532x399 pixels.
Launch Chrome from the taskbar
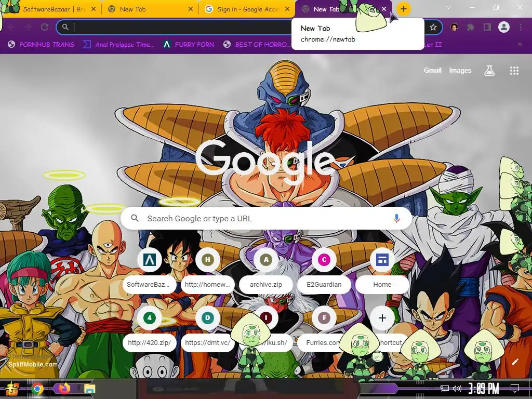(37, 389)
